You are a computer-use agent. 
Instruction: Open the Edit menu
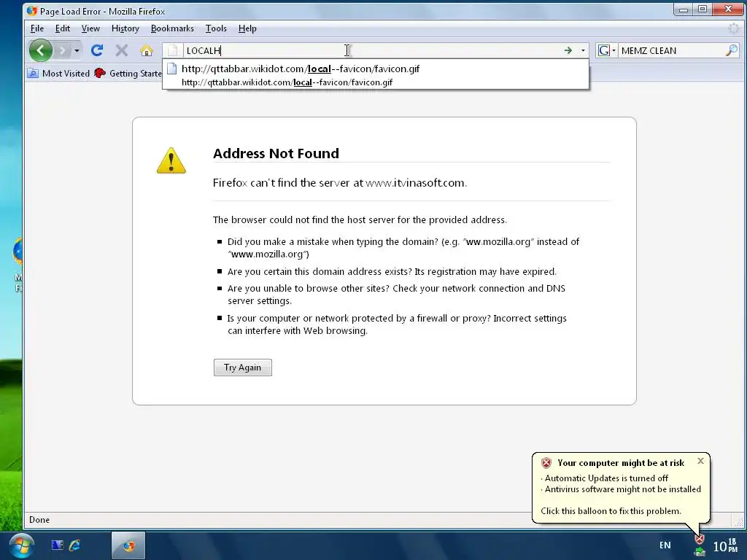point(63,28)
